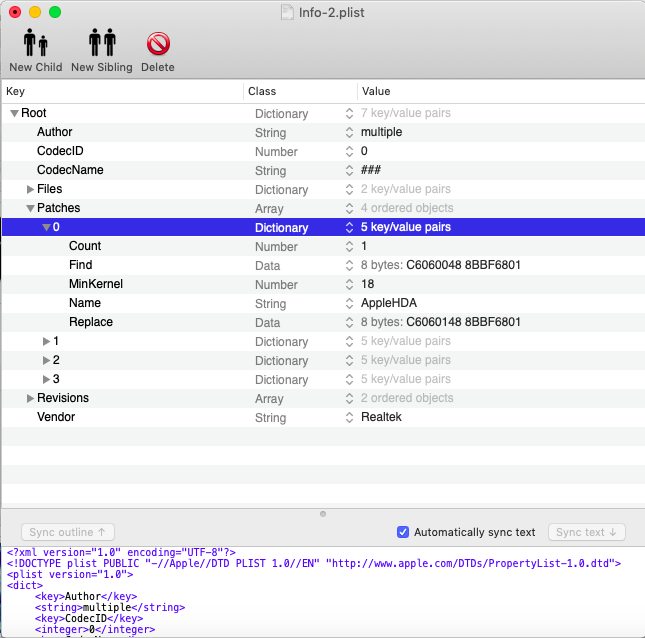The image size is (645, 638).
Task: Expand the Files dictionary row
Action: coord(30,189)
